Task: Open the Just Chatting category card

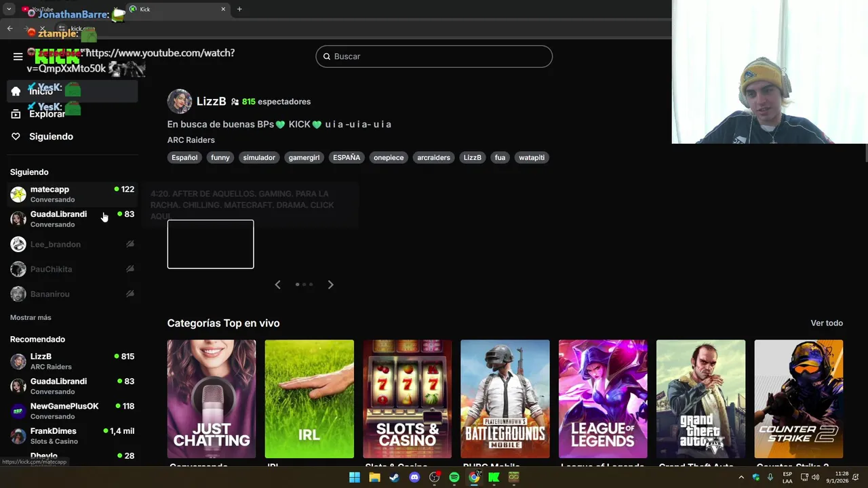Action: (212, 399)
